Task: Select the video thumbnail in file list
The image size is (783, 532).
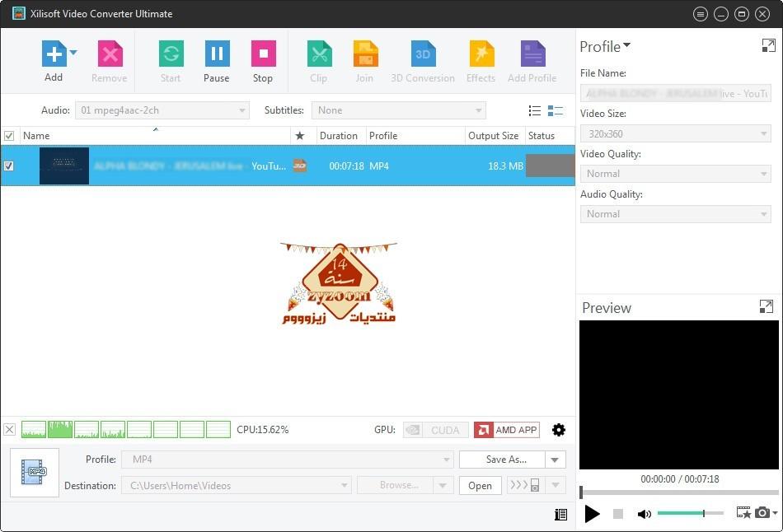Action: [x=64, y=166]
